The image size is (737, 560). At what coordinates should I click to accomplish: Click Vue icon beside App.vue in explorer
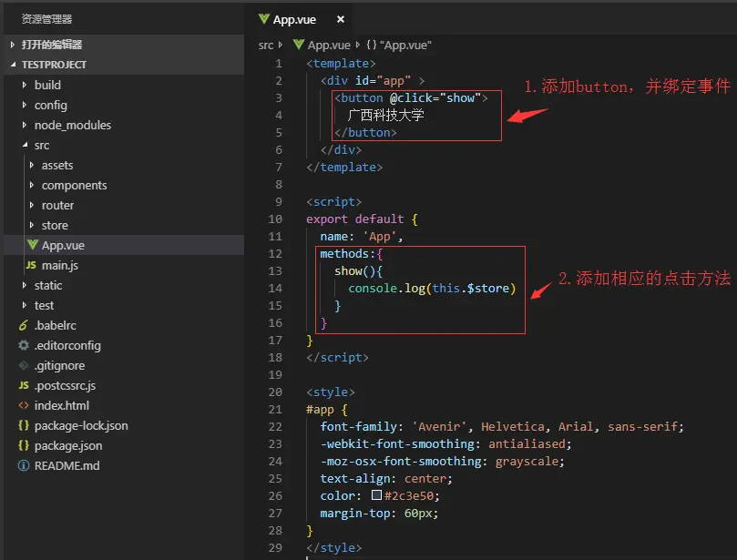[33, 245]
